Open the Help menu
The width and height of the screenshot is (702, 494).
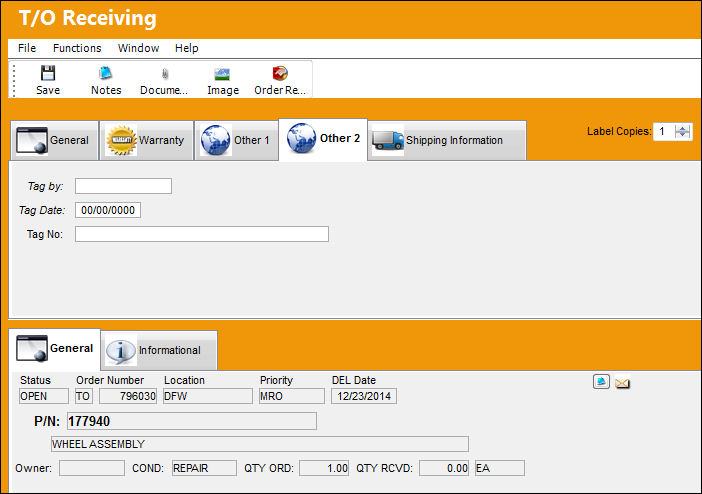point(187,48)
